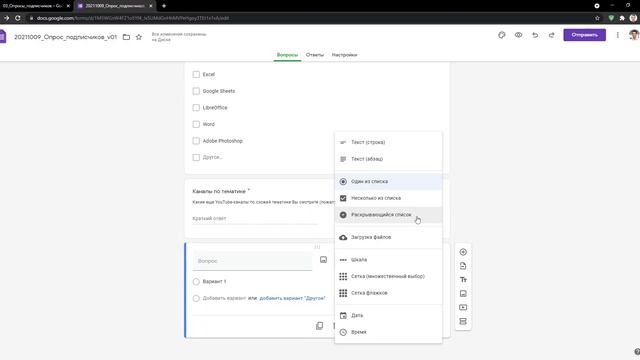
Task: Click добавить вариант "Другое" link
Action: pyautogui.click(x=292, y=298)
